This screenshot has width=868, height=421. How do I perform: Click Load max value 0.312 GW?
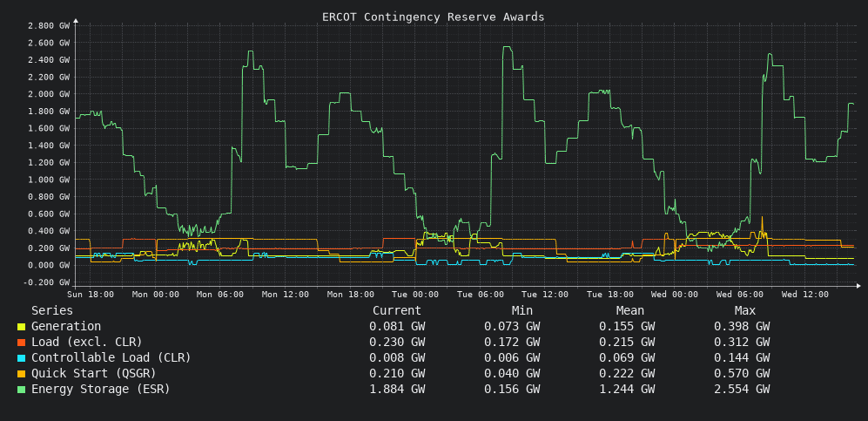[741, 343]
